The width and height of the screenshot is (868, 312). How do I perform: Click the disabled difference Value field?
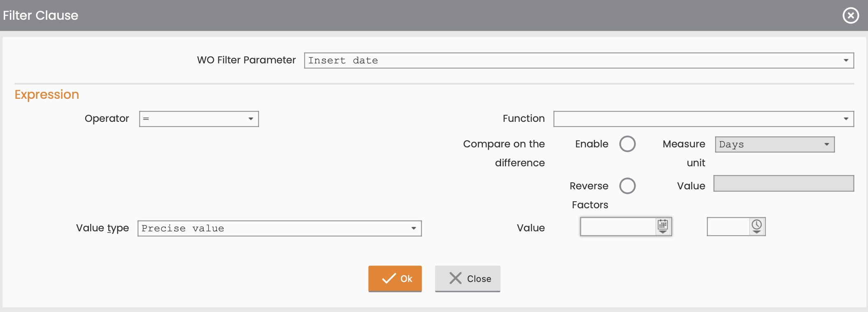[x=784, y=184]
